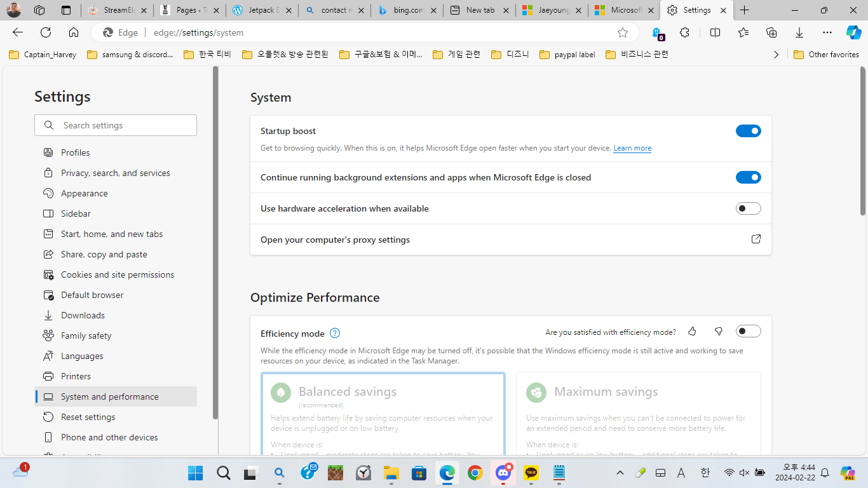This screenshot has width=868, height=488.
Task: Open the paypal label favorites folder
Action: click(x=567, y=55)
